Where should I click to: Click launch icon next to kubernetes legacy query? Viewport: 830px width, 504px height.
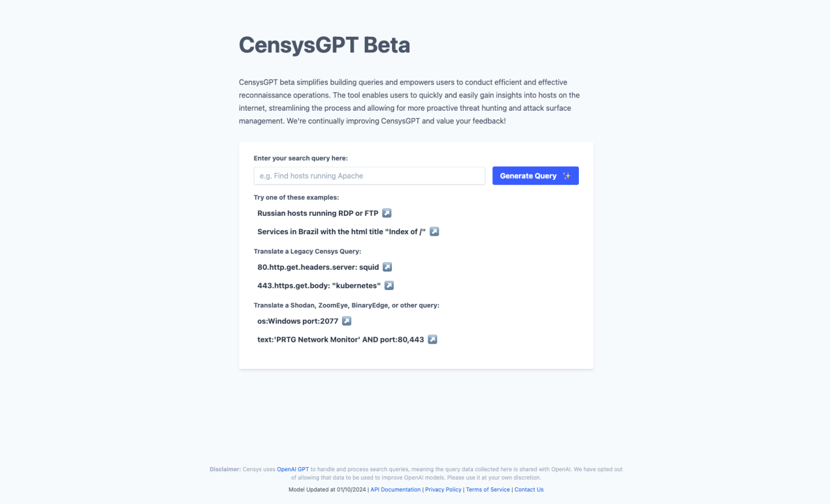(x=389, y=285)
